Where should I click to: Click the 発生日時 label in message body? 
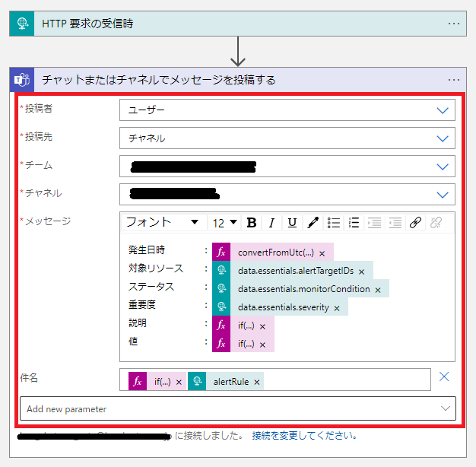(147, 250)
